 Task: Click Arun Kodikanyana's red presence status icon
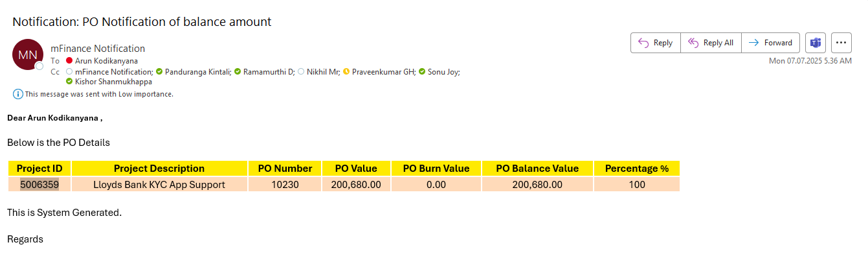(x=69, y=61)
